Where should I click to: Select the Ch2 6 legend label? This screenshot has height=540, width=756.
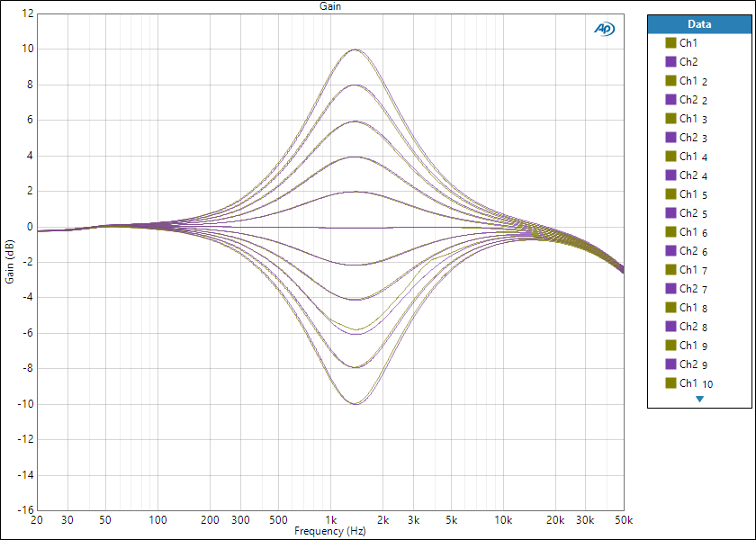(693, 251)
